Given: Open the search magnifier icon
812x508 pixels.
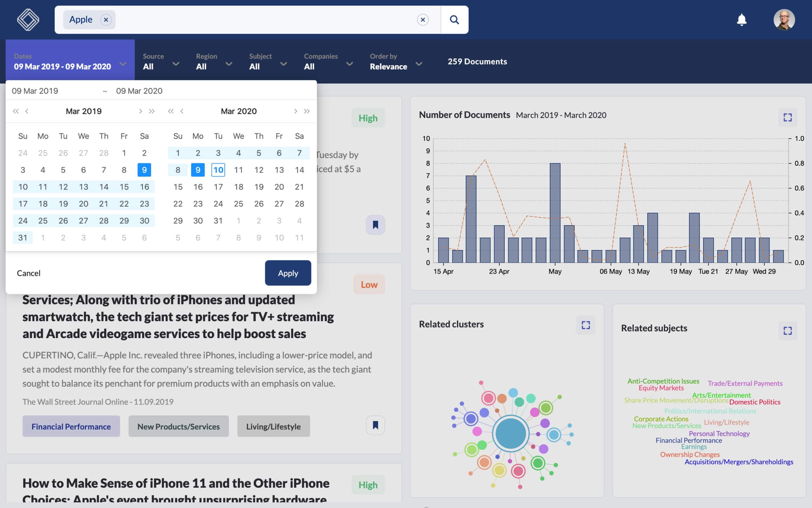Looking at the screenshot, I should [454, 19].
